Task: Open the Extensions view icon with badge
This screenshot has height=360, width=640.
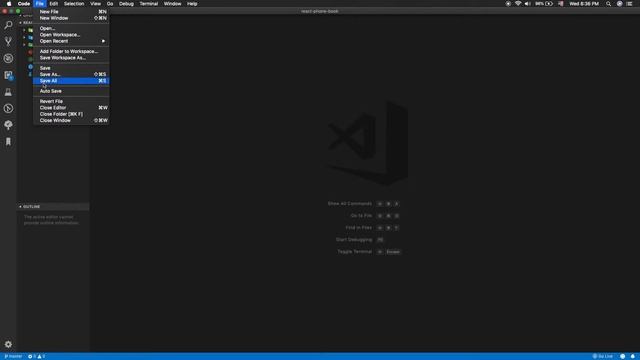Action: (8, 75)
